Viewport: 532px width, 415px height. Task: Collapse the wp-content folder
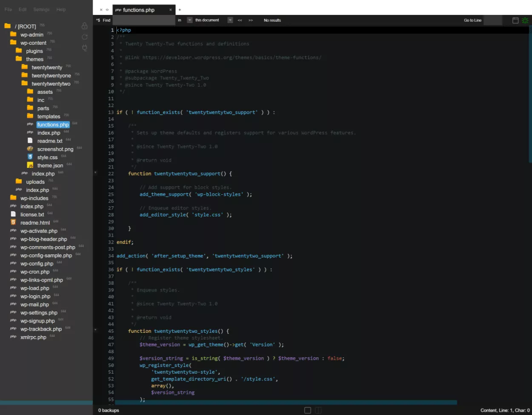[33, 43]
